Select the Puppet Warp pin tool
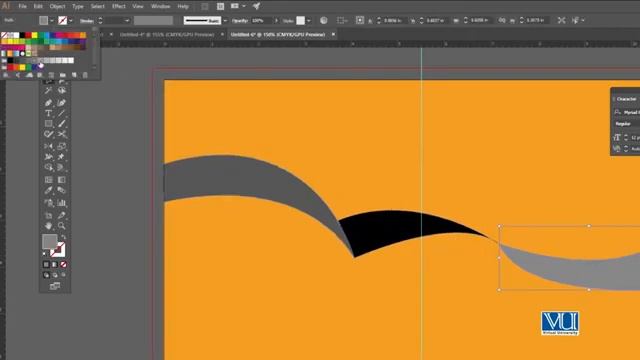Screen dimensions: 640x360 (62, 157)
